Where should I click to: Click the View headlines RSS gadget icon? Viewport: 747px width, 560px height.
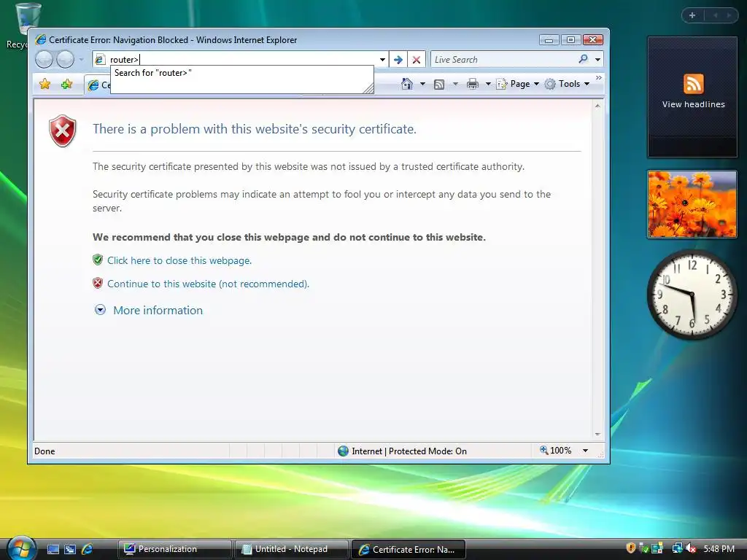693,84
